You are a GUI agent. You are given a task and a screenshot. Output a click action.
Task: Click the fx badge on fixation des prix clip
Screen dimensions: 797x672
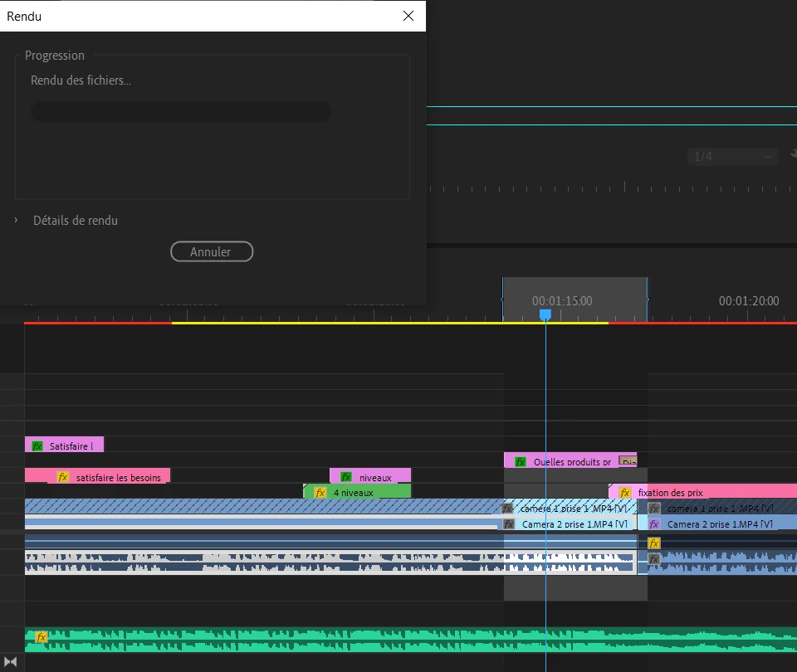click(624, 493)
